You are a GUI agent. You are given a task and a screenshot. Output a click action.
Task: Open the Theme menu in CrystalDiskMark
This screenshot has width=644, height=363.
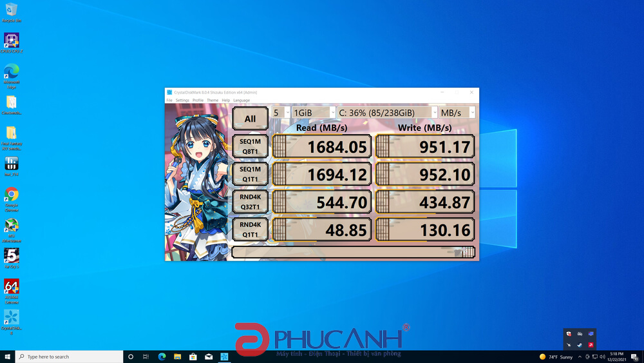(213, 101)
